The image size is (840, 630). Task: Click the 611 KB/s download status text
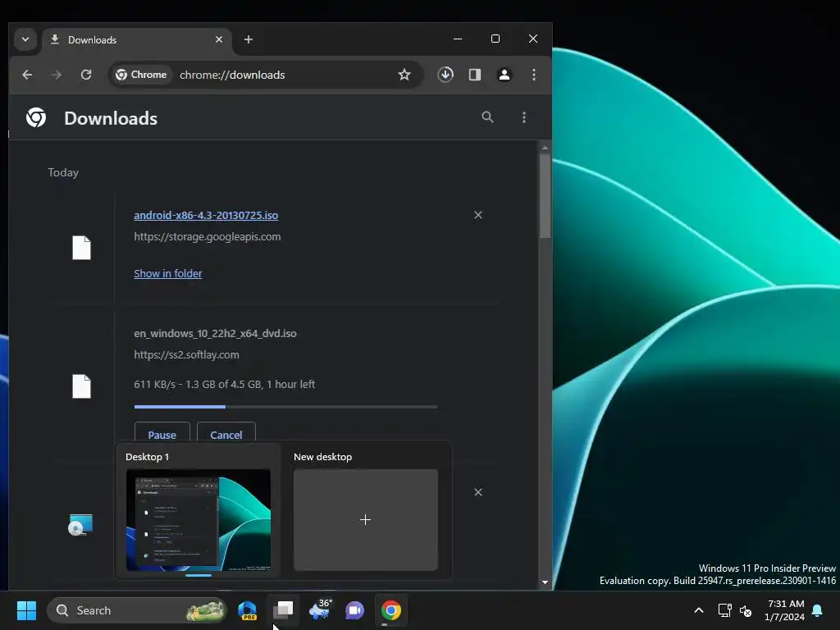pos(224,384)
